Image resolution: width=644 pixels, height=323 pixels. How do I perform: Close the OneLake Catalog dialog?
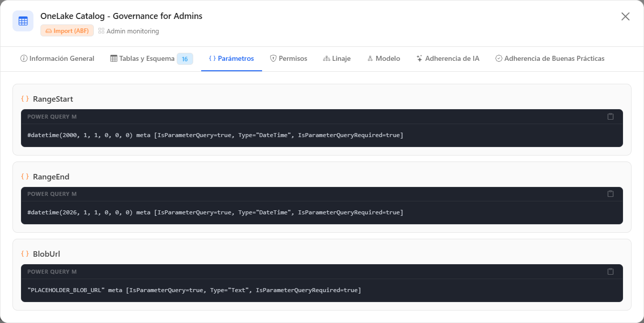pos(626,16)
